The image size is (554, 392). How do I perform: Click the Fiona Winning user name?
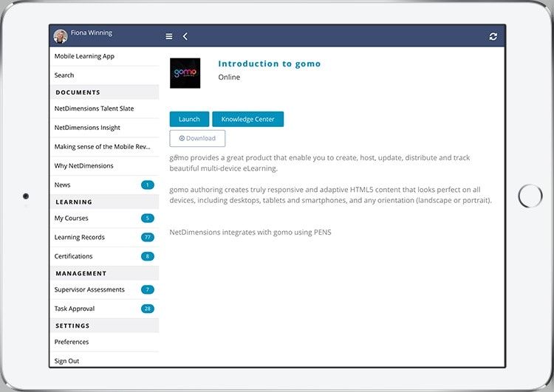[92, 32]
